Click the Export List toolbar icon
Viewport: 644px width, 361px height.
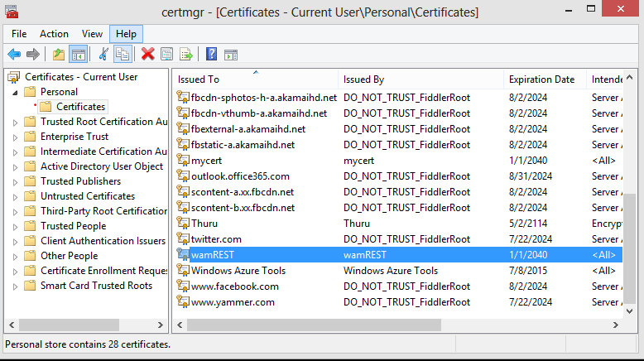click(x=186, y=55)
